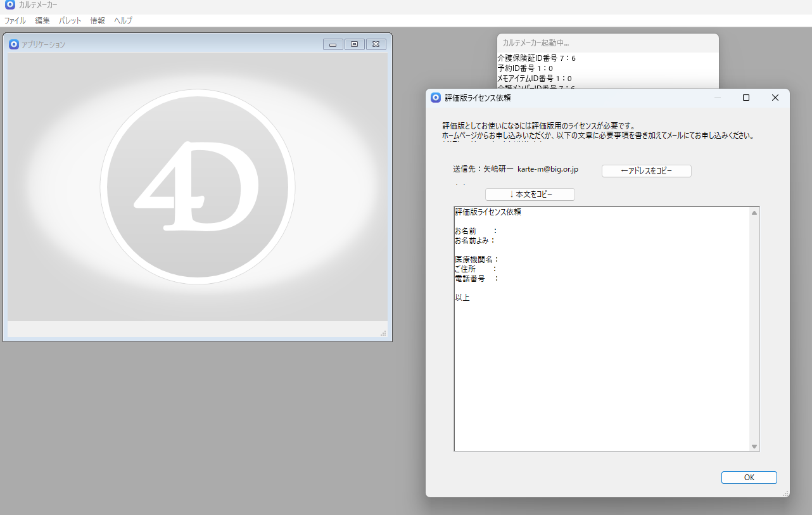
Task: Maximize the 評価版ライセンス依頼 dialog
Action: point(746,98)
